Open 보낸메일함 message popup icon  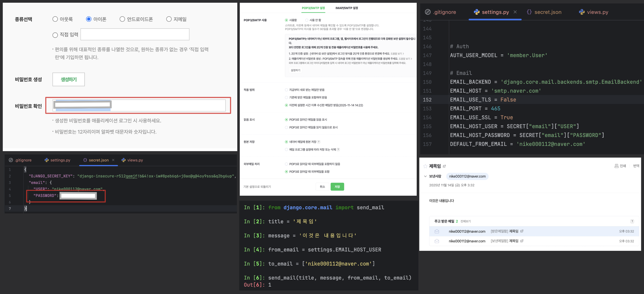tap(522, 241)
